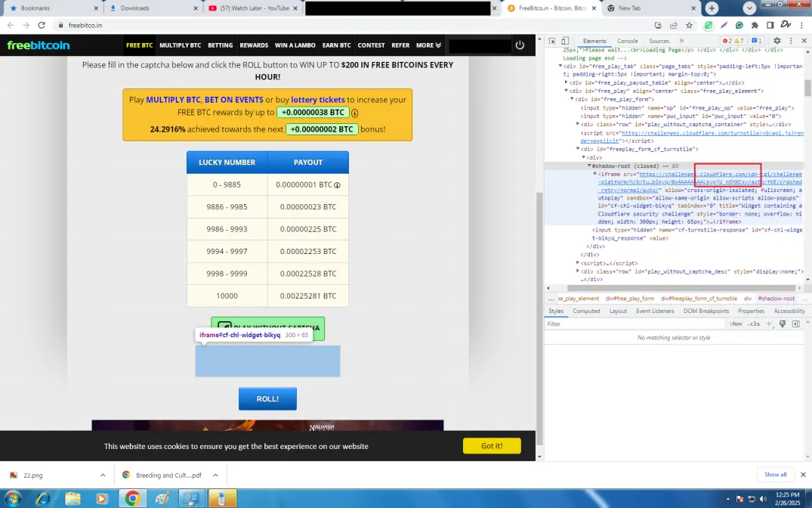Click the Windows Start button
Image resolution: width=812 pixels, height=508 pixels.
tap(12, 498)
